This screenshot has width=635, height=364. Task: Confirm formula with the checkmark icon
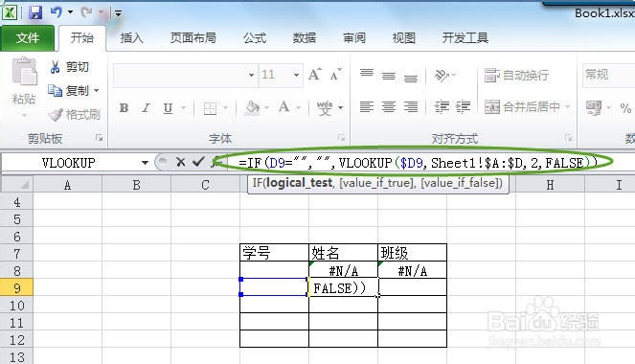pos(198,162)
